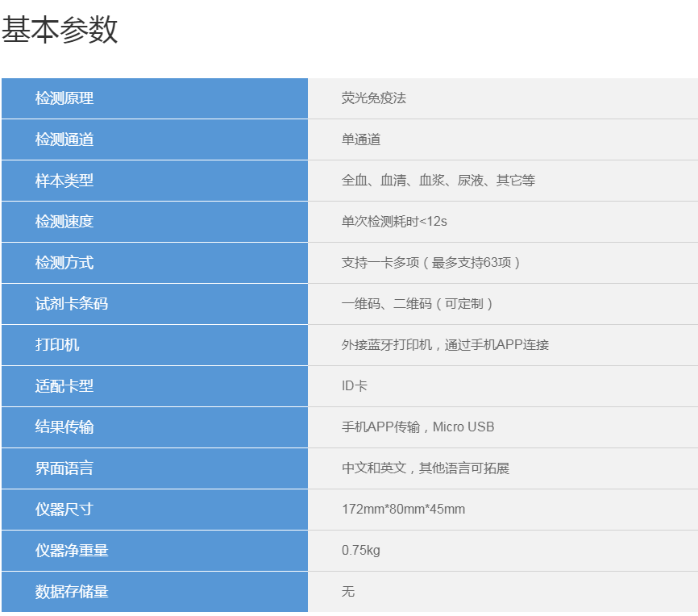Select the 单次检测耗时<12s value

coord(394,222)
